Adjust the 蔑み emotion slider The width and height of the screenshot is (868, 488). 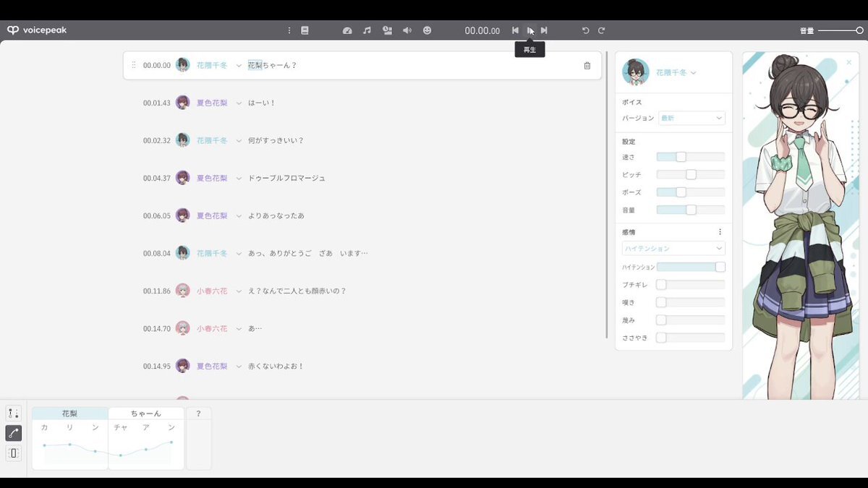[x=690, y=320]
